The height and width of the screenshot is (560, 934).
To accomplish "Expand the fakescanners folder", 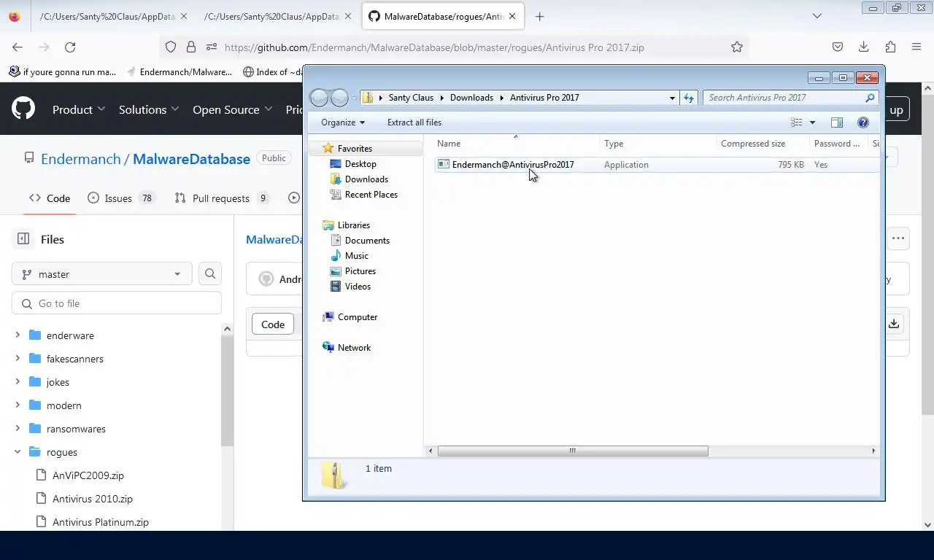I will [18, 359].
